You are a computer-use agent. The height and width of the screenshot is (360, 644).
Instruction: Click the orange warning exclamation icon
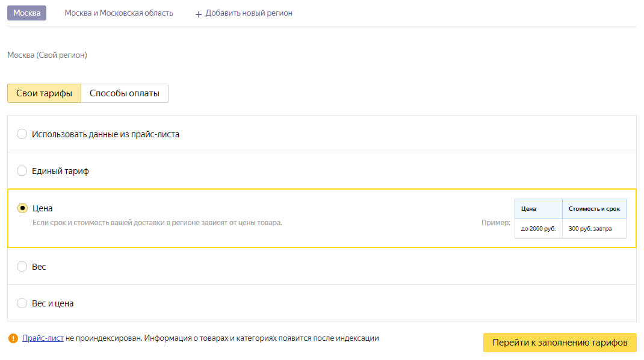tap(13, 338)
